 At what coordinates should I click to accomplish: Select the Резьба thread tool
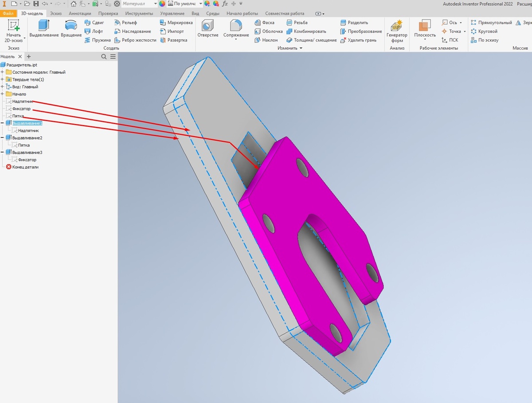click(297, 23)
